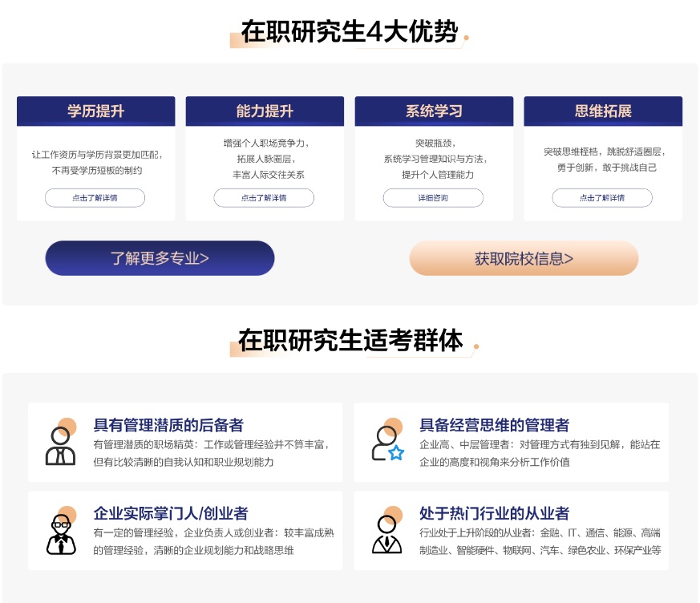
Task: Open the 思维拓展 card header
Action: tap(603, 111)
